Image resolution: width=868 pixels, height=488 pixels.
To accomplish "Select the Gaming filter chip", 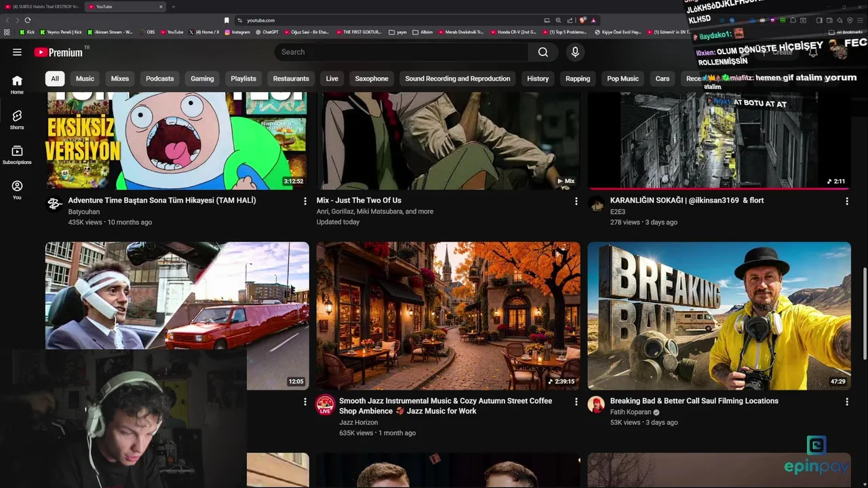I will (x=202, y=79).
